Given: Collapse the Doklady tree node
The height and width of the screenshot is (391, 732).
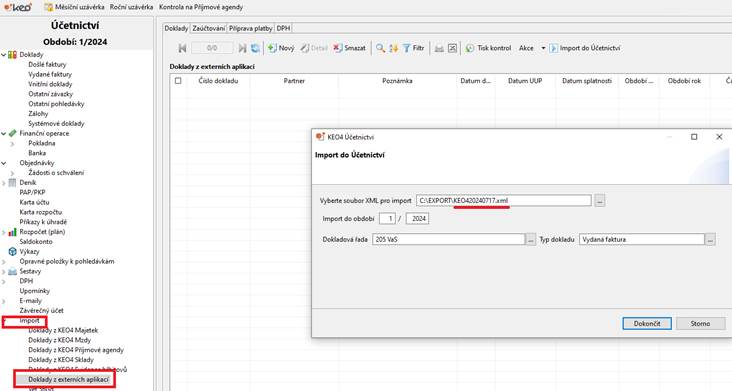Looking at the screenshot, I should coord(4,55).
